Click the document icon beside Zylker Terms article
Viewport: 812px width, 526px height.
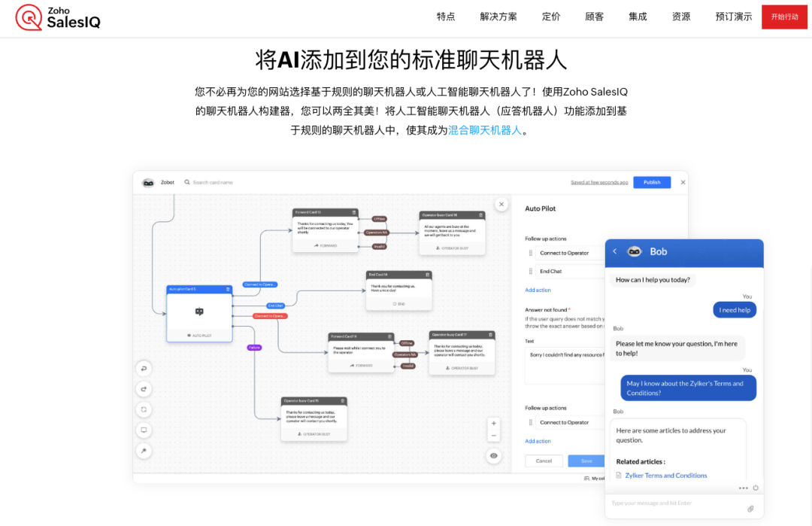(x=619, y=476)
